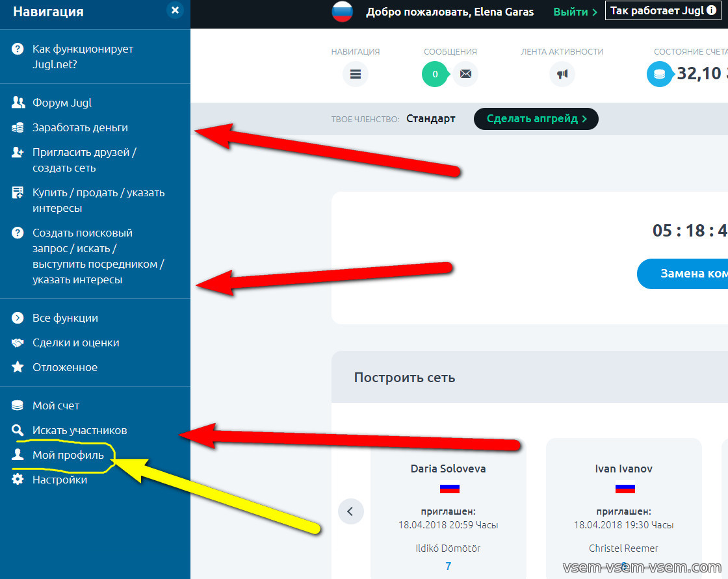Click the question icon beside Создать поисковый запрос
Screen dimensions: 728x579
(x=18, y=233)
